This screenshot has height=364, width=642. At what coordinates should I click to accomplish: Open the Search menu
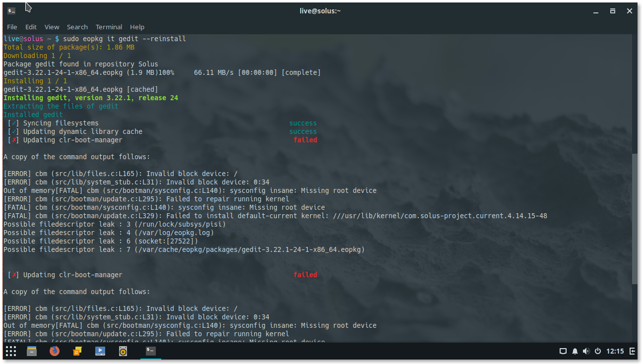tap(77, 27)
